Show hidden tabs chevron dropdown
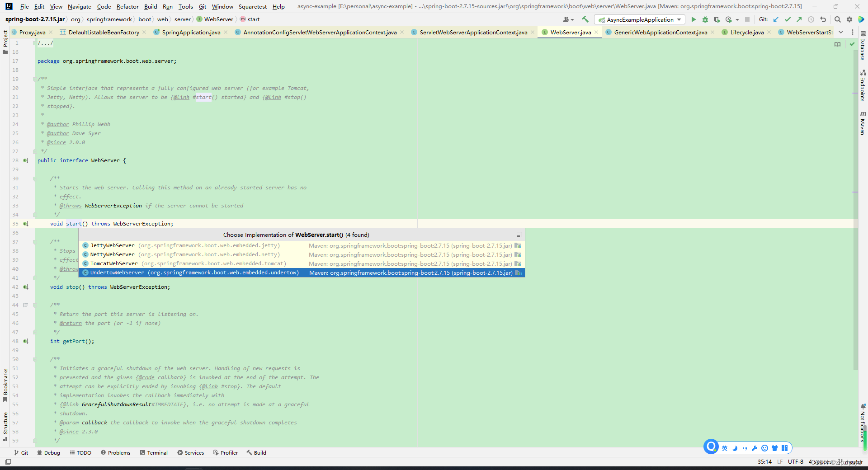Viewport: 868px width, 470px height. pyautogui.click(x=841, y=32)
